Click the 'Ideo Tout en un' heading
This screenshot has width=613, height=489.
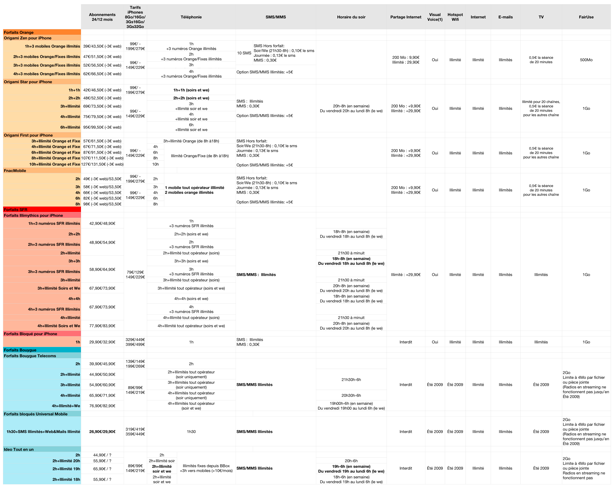pyautogui.click(x=19, y=450)
